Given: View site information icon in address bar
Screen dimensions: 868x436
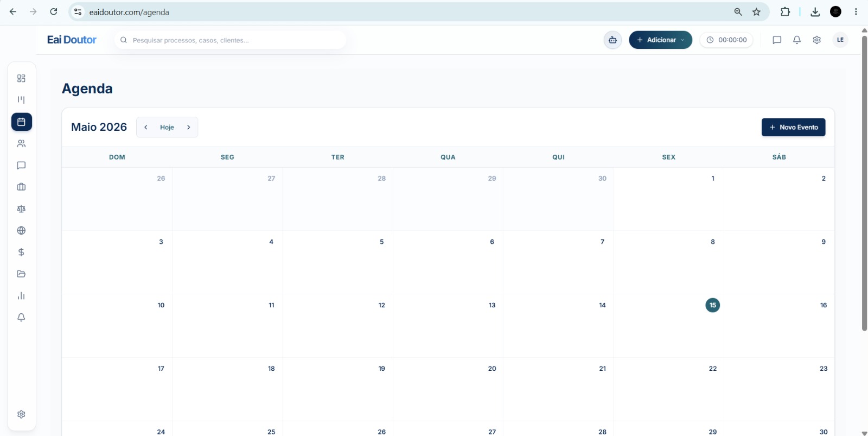Looking at the screenshot, I should coord(78,12).
